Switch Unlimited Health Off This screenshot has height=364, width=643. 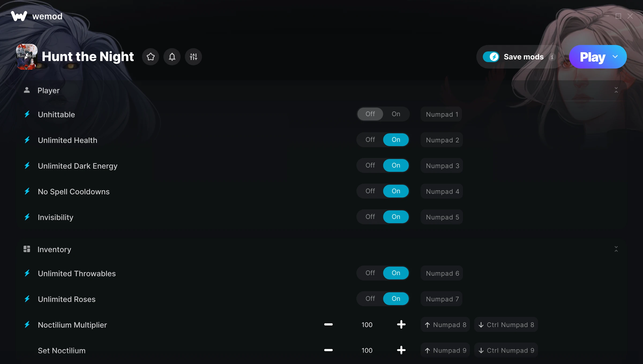click(x=370, y=140)
